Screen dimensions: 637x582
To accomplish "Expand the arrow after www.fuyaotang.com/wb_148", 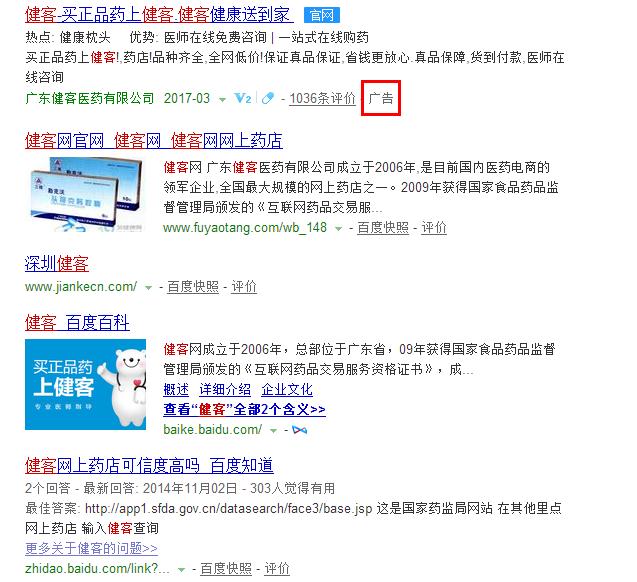I will (x=338, y=229).
